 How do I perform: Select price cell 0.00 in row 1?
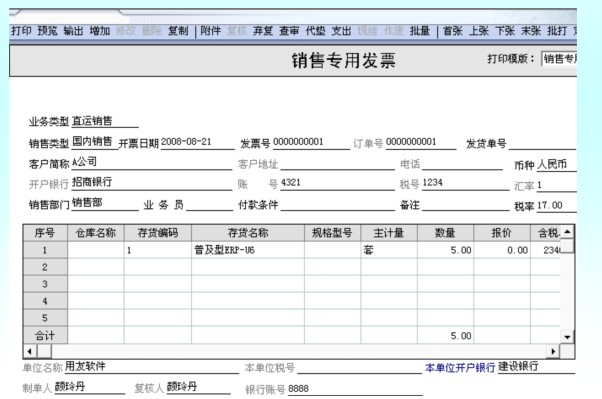pyautogui.click(x=502, y=250)
